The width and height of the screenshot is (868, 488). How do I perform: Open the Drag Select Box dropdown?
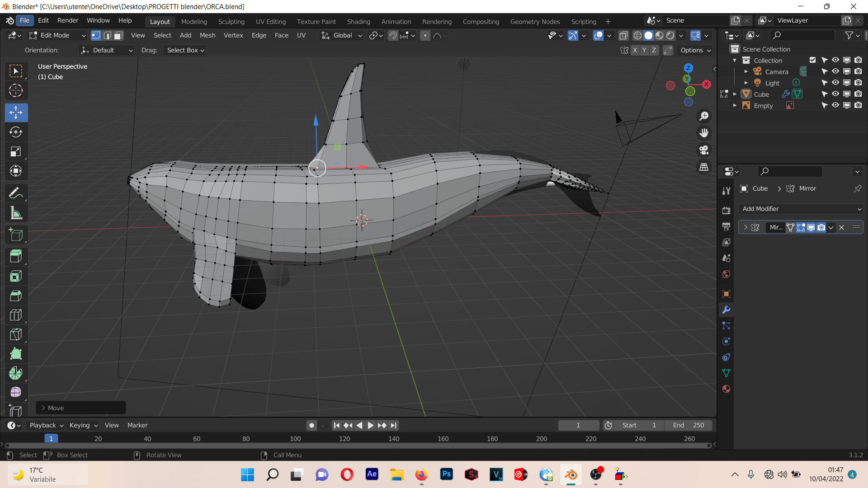(184, 50)
